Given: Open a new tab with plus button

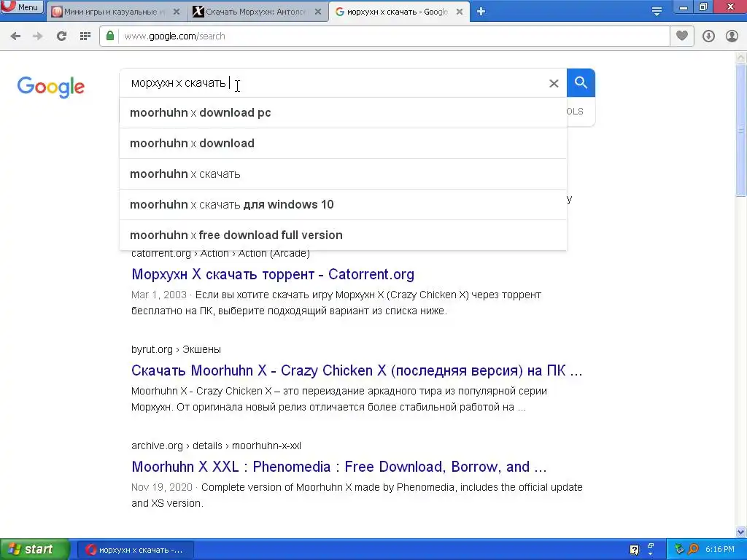Looking at the screenshot, I should click(481, 12).
